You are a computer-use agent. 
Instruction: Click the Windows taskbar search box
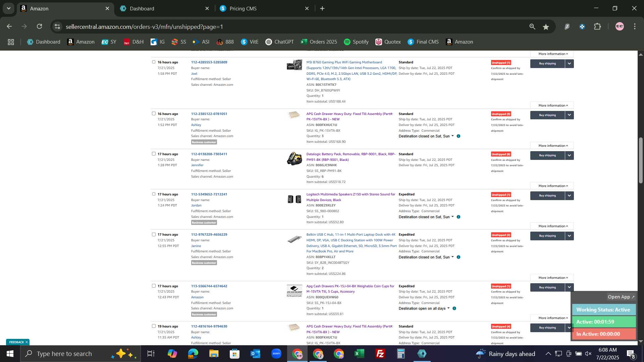point(80,354)
